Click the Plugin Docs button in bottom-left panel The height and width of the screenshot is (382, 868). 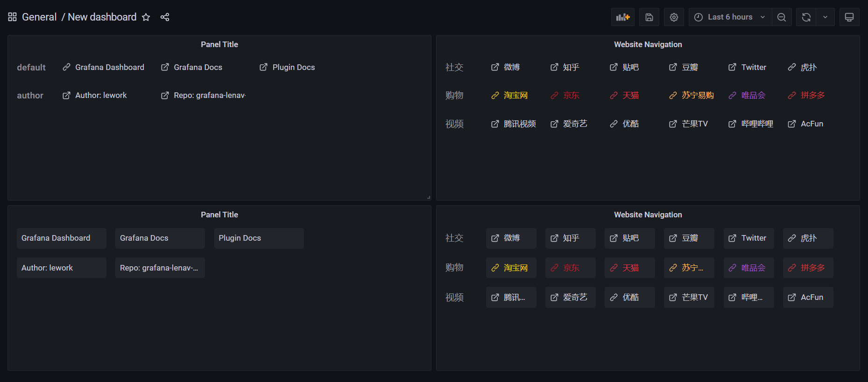pos(259,238)
